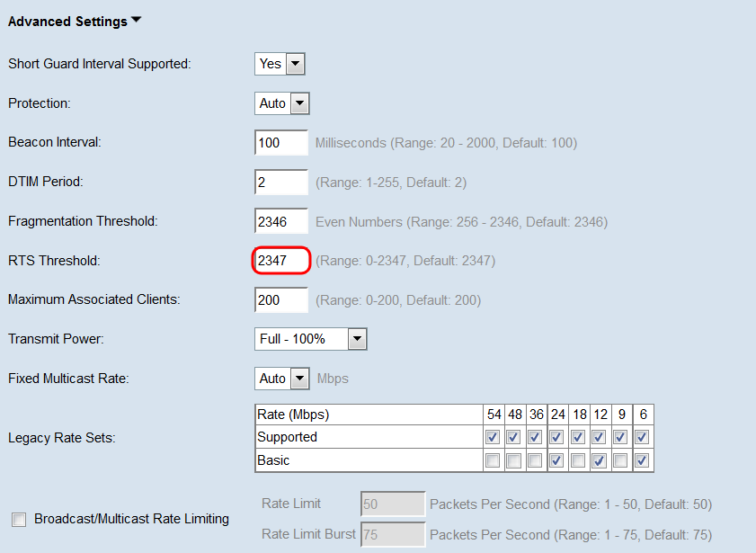Check Basic rate for 9 Mbps
This screenshot has height=553, width=756.
pyautogui.click(x=620, y=461)
